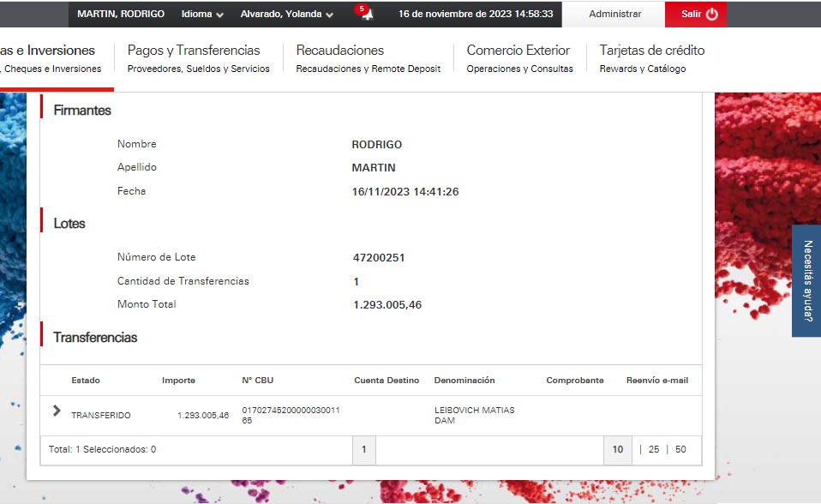821x504 pixels.
Task: Open the Alvarado, Yolanda account dropdown
Action: [x=286, y=15]
